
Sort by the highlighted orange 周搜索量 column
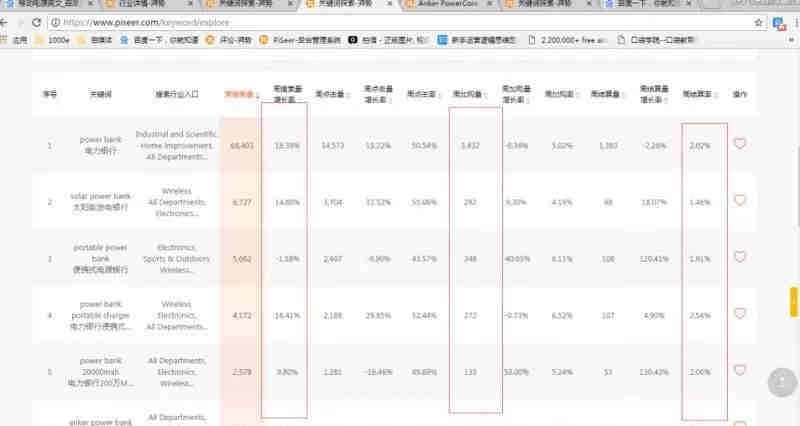tap(241, 94)
